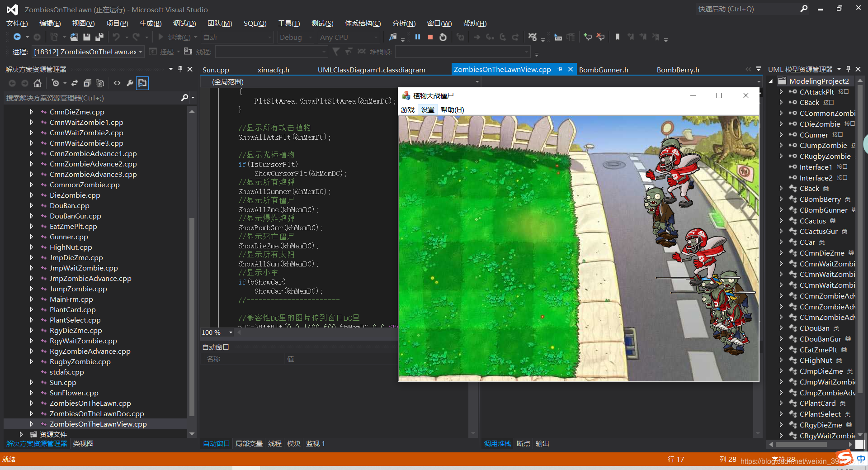The image size is (868, 470).
Task: Select CCactus class in UML explorer
Action: point(812,221)
